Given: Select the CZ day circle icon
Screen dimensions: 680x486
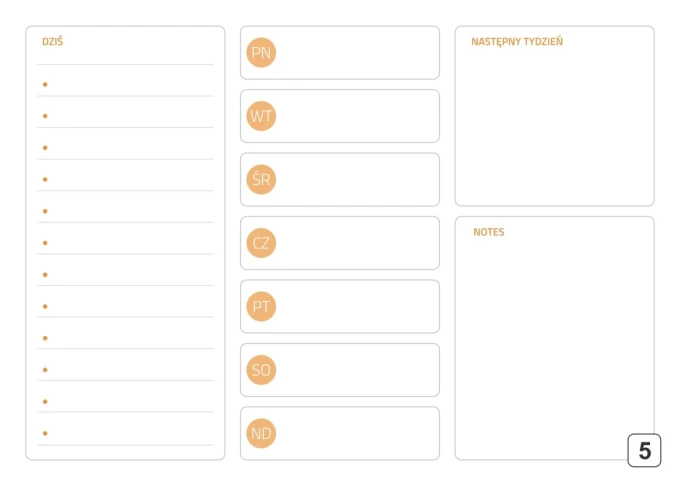Looking at the screenshot, I should [x=261, y=243].
